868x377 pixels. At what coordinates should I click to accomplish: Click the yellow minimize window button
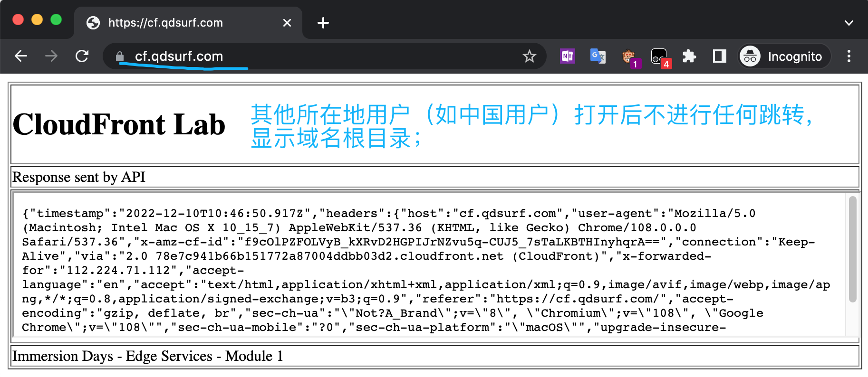[37, 19]
